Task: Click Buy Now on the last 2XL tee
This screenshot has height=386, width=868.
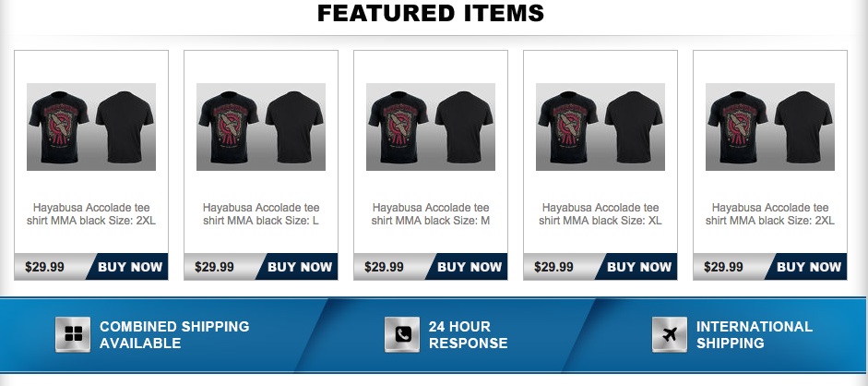Action: 808,267
